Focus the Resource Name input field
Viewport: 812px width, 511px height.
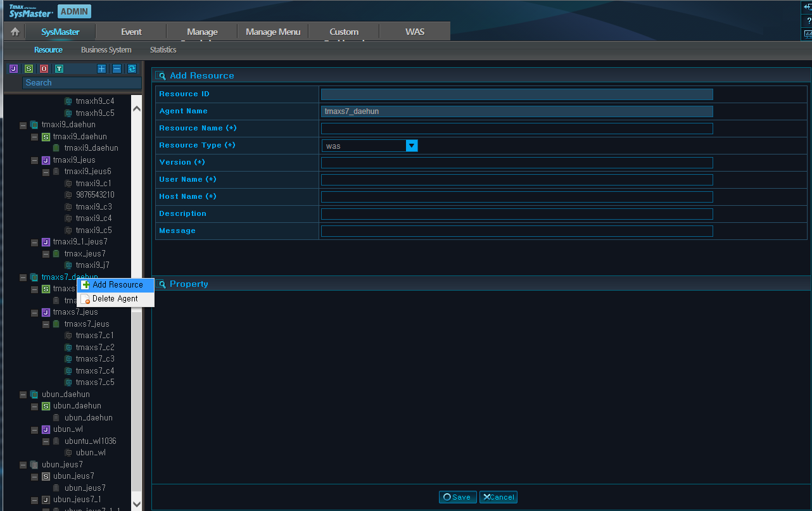pyautogui.click(x=517, y=129)
